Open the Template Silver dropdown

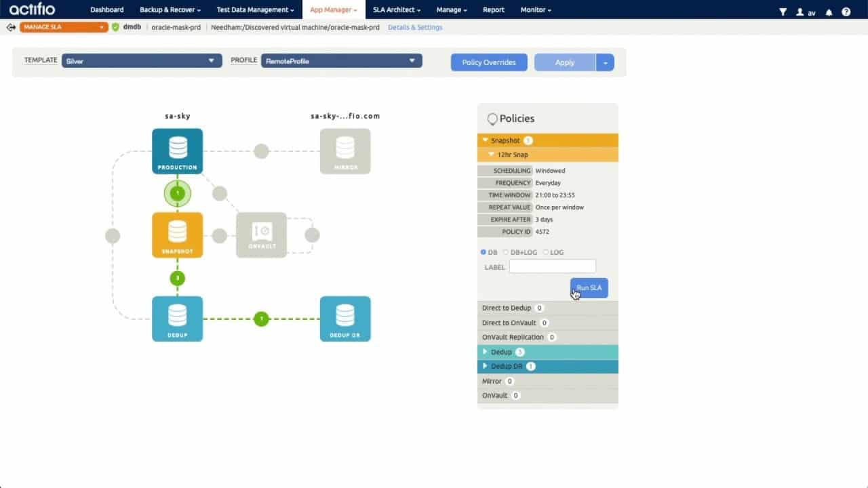pos(142,61)
